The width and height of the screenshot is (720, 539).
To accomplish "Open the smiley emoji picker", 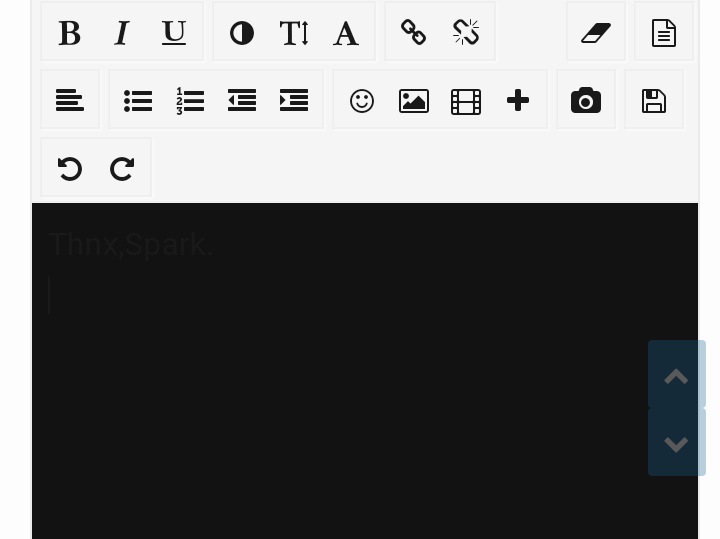I will 362,101.
